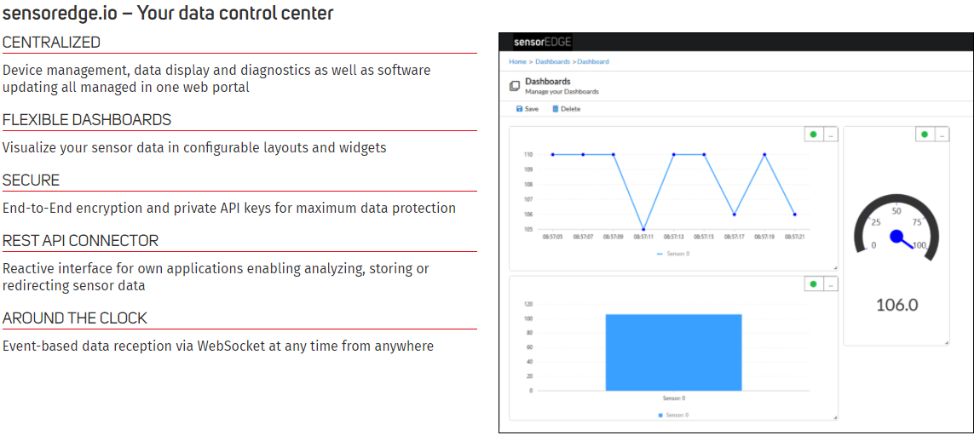Click the resize handle of the bar chart widget
The height and width of the screenshot is (441, 980).
(x=835, y=417)
